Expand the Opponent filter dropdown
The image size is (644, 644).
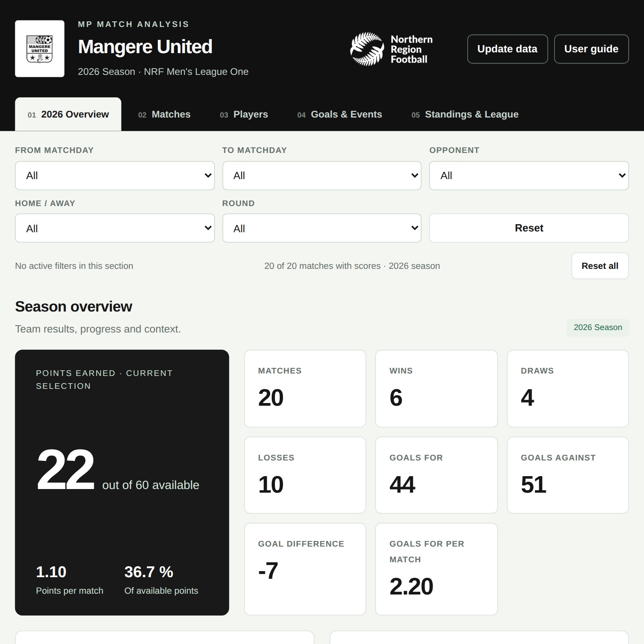coord(529,175)
